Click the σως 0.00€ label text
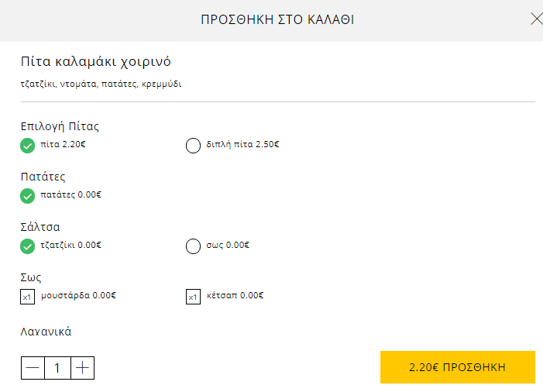 [x=228, y=245]
